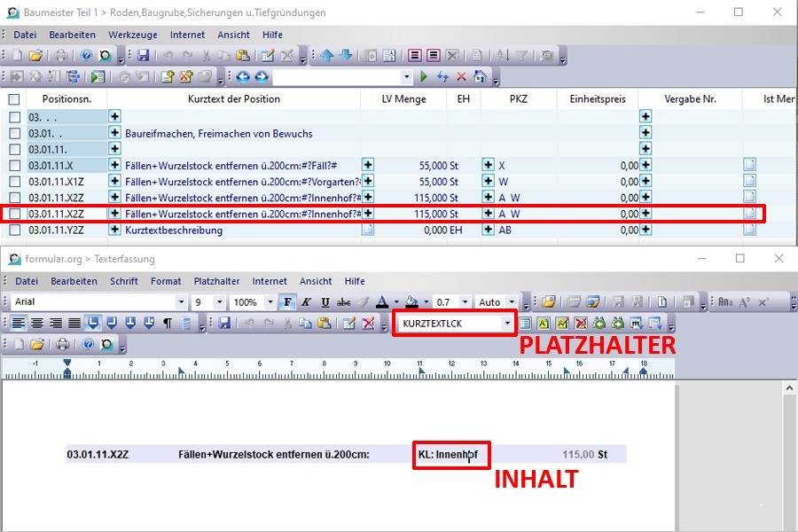
Task: Click the green play arrow icon
Action: coord(424,77)
